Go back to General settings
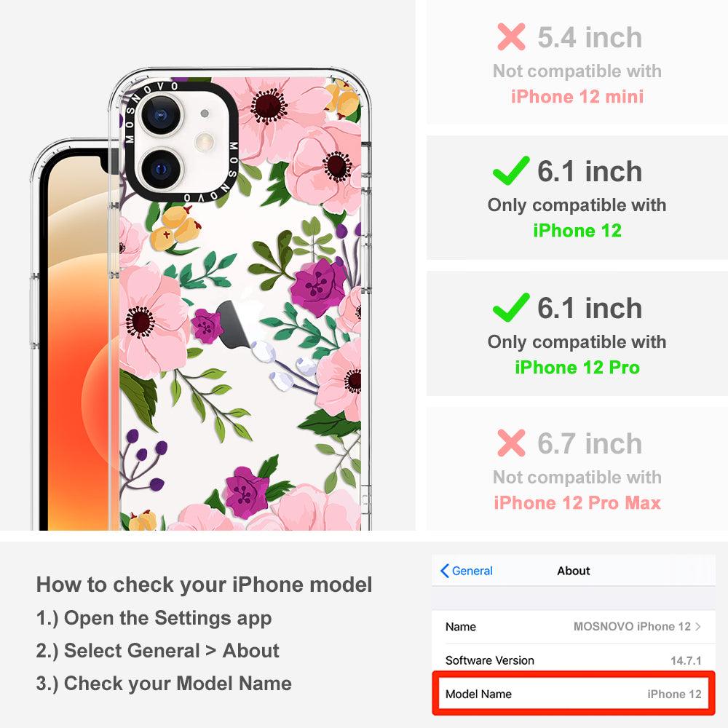 (467, 571)
